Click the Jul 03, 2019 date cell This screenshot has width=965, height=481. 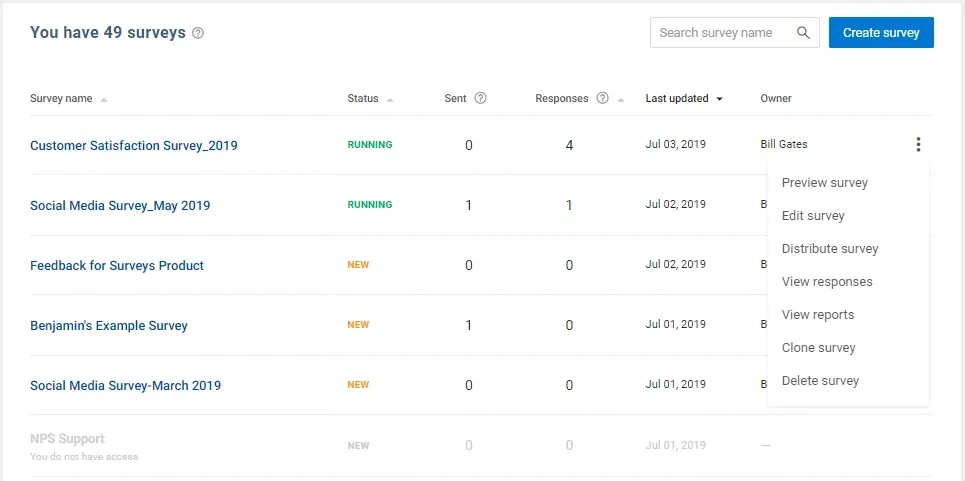click(676, 145)
